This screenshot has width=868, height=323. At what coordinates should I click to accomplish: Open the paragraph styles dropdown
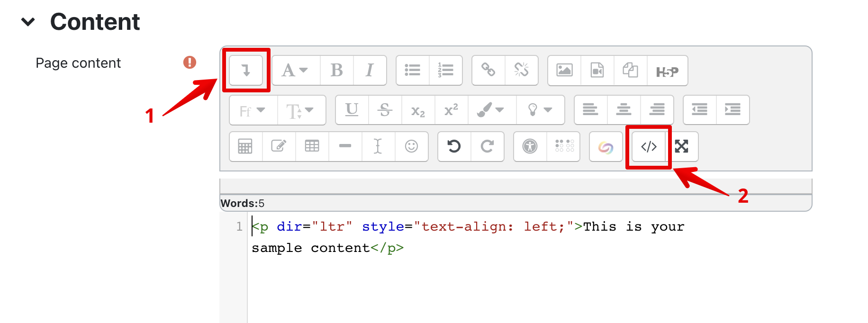[x=295, y=71]
